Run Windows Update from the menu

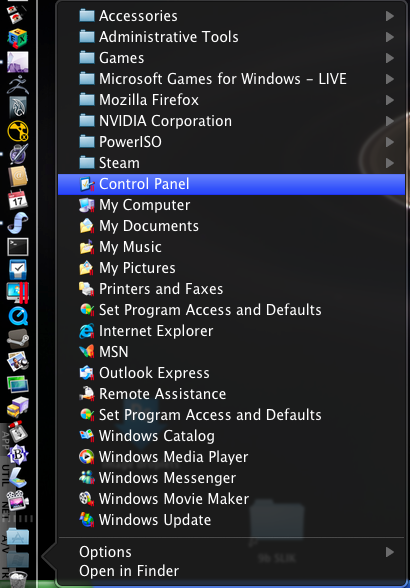(x=231, y=520)
